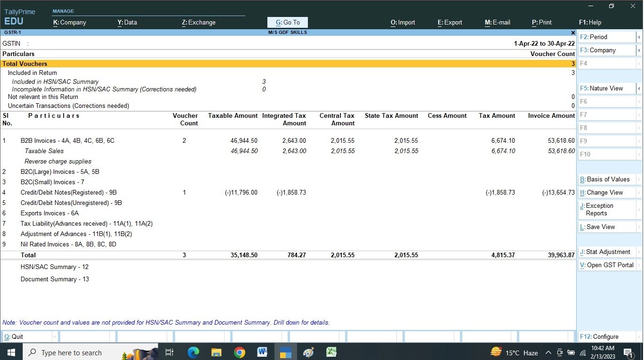Image resolution: width=644 pixels, height=360 pixels.
Task: Click the Open GST Portal button
Action: point(607,265)
